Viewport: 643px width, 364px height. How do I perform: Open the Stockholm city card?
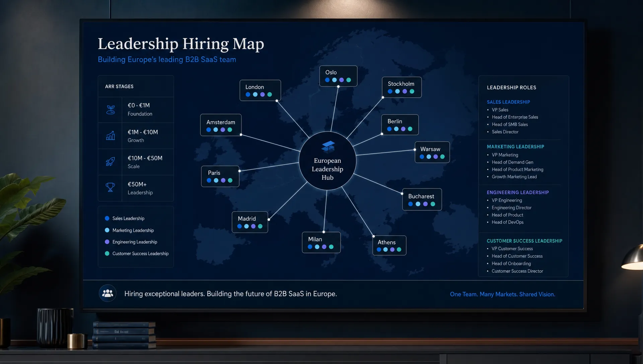(x=402, y=87)
